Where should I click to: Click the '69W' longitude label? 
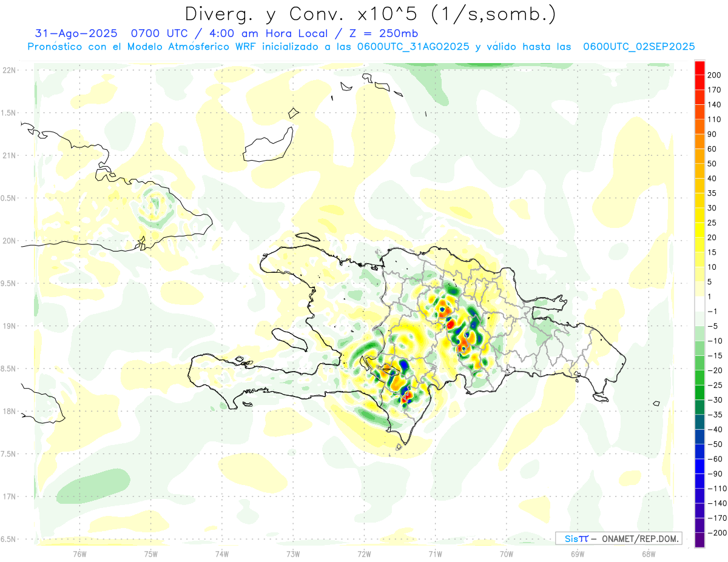578,554
